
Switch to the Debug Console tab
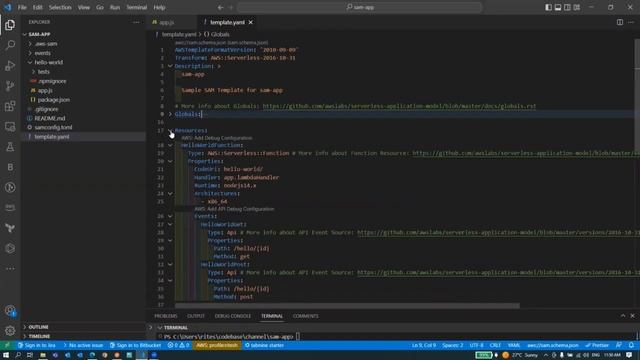coord(233,316)
